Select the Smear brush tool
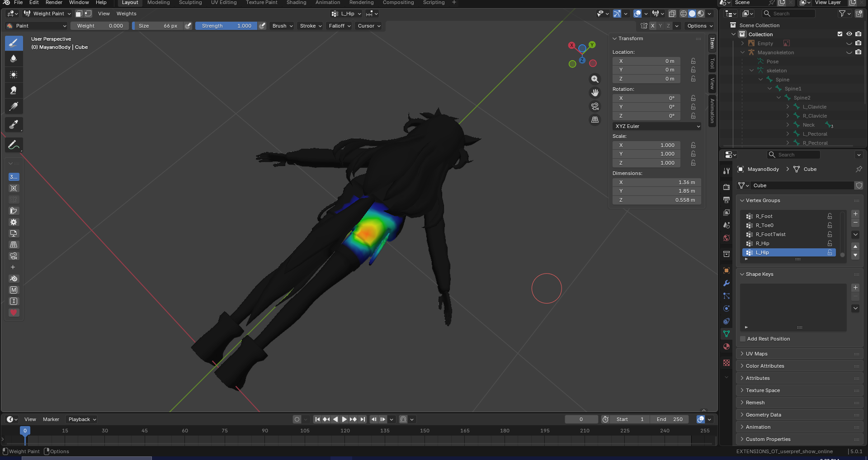 tap(14, 90)
